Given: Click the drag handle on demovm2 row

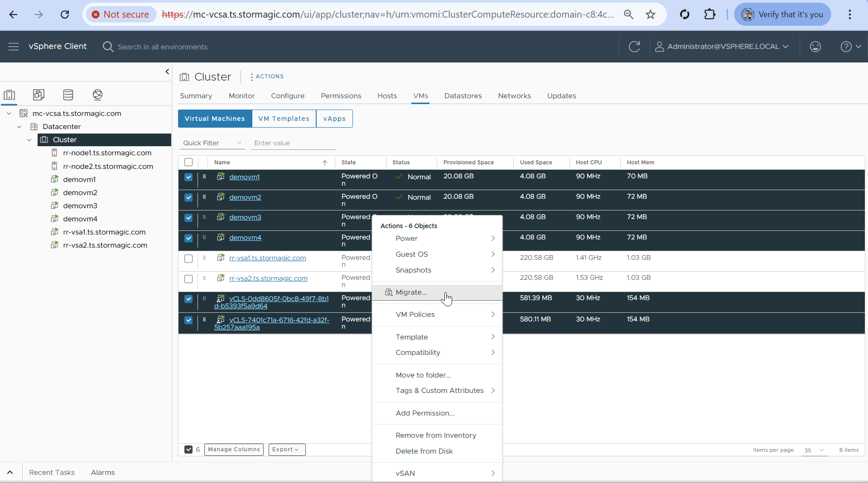Looking at the screenshot, I should 204,197.
